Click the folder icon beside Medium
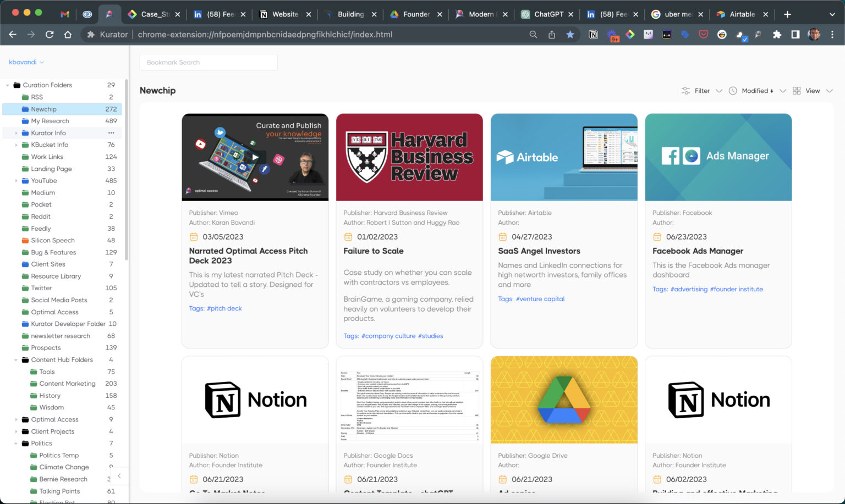This screenshot has width=845, height=504. (x=25, y=193)
